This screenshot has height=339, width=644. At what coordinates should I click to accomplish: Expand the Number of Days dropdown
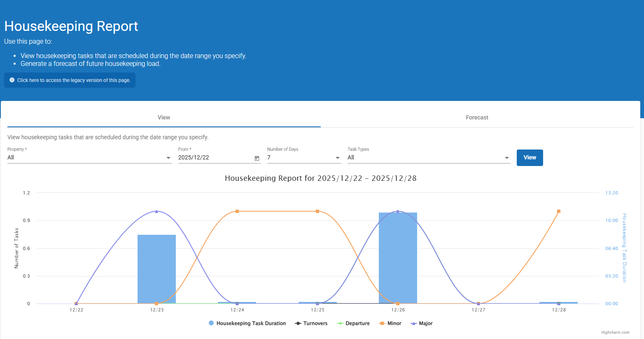[304, 158]
